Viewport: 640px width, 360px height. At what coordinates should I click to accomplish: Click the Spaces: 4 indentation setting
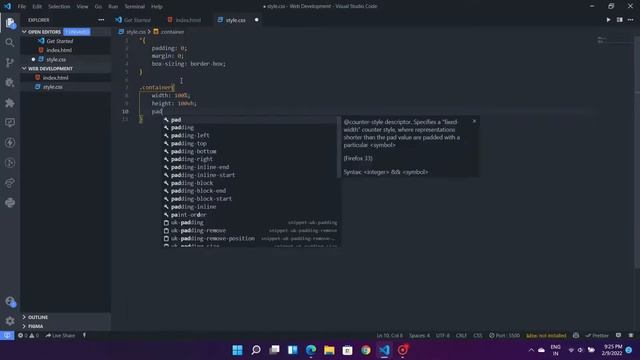click(419, 336)
